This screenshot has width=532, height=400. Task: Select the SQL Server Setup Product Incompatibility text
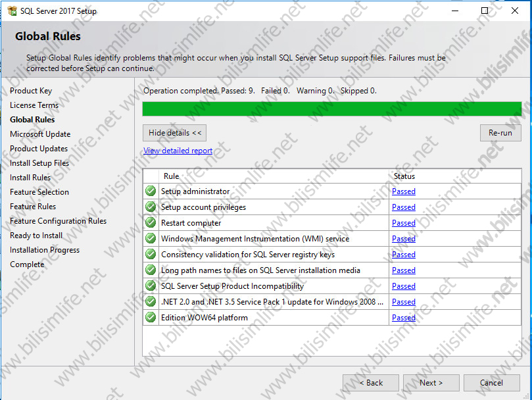[x=232, y=286]
